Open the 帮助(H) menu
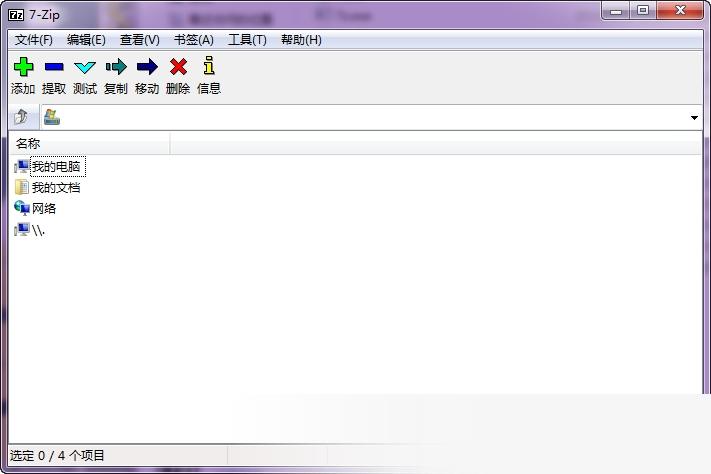711x474 pixels. click(x=301, y=40)
